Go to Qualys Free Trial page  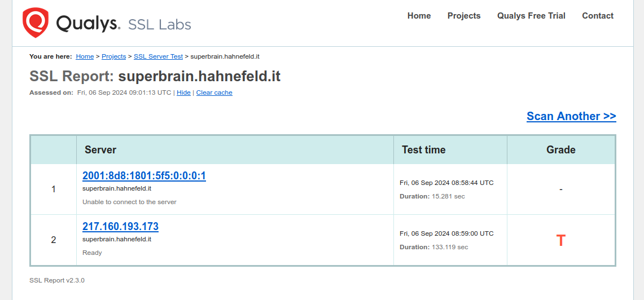tap(531, 16)
